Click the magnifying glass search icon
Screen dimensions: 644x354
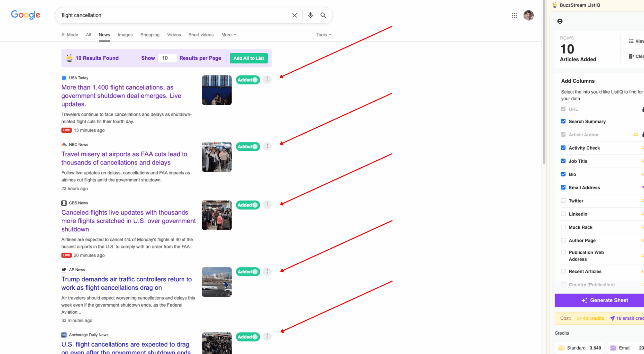323,15
